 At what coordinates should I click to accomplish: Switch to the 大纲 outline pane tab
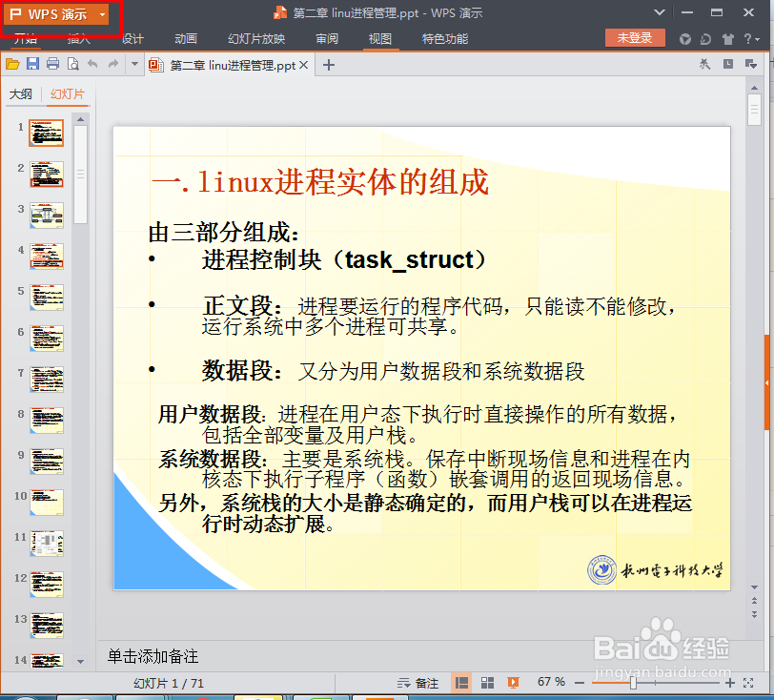[21, 93]
